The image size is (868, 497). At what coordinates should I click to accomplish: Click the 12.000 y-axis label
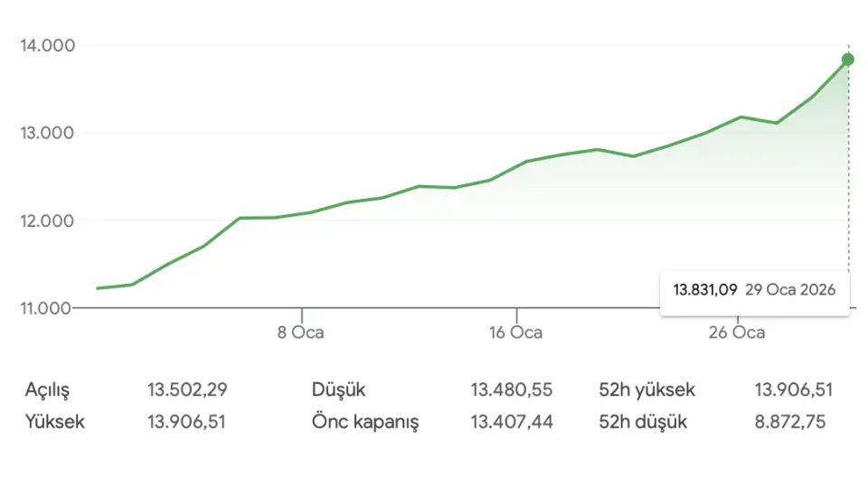(x=48, y=220)
